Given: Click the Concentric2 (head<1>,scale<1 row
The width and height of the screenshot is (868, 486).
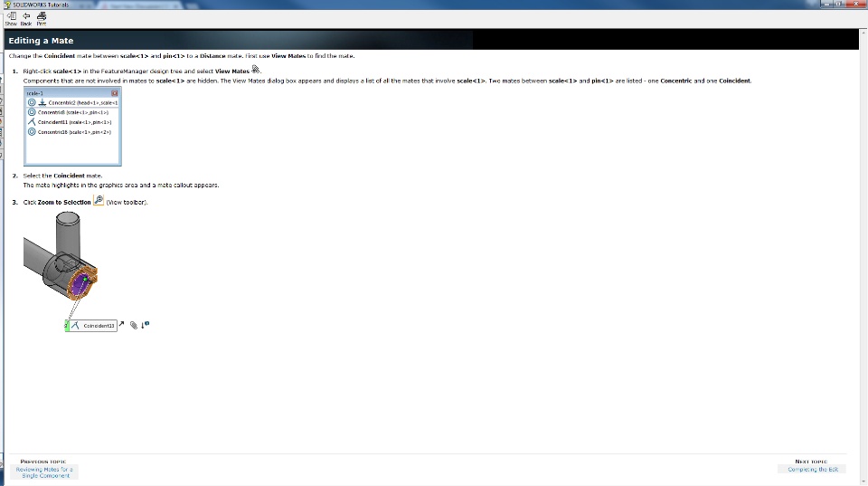Looking at the screenshot, I should [72, 102].
